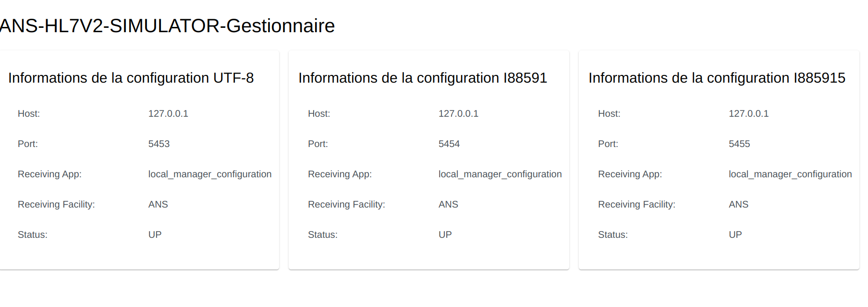Click ANS facility value in UTF-8 card
Image resolution: width=868 pixels, height=307 pixels.
click(x=158, y=205)
